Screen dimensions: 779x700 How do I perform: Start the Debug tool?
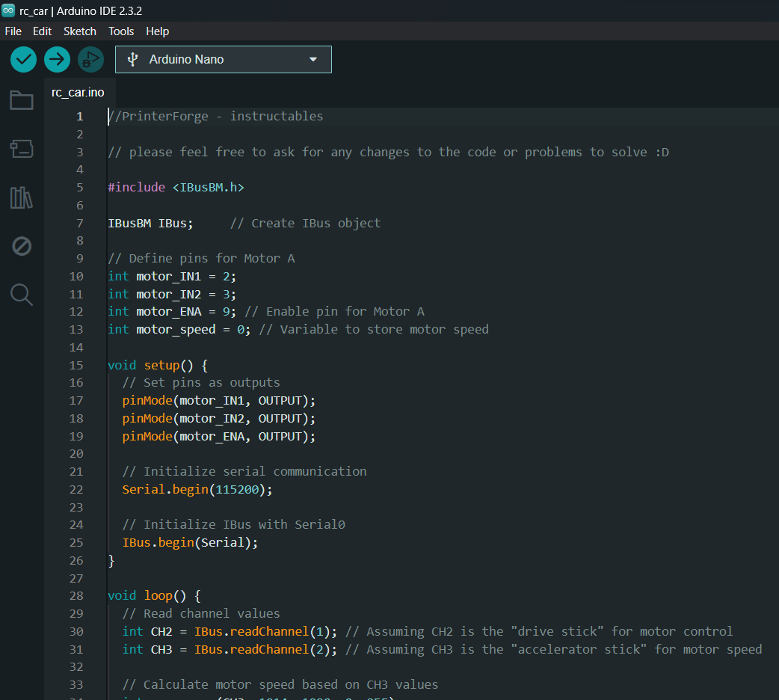coord(91,60)
